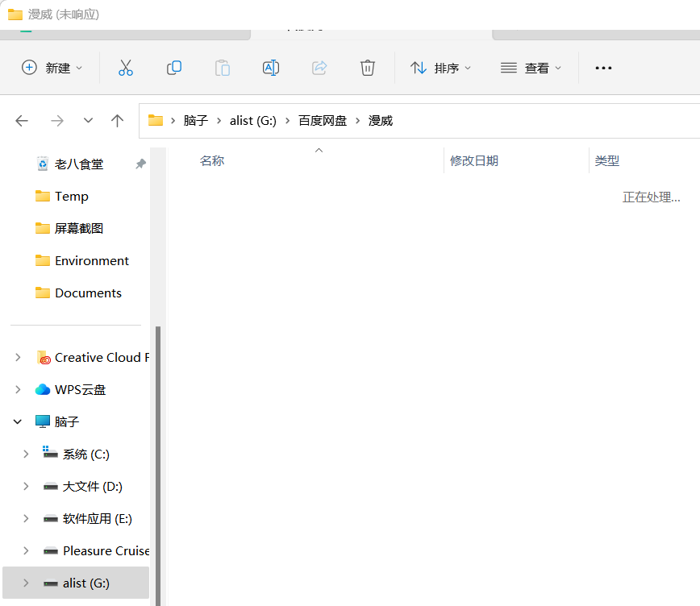Collapse the 脑子 computer node
Screen dimensions: 700x606
18,421
